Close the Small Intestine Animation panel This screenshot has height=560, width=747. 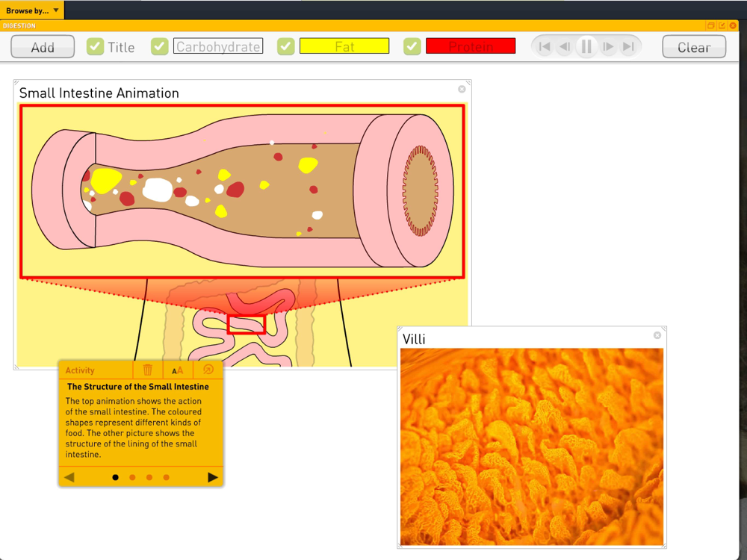pos(462,89)
